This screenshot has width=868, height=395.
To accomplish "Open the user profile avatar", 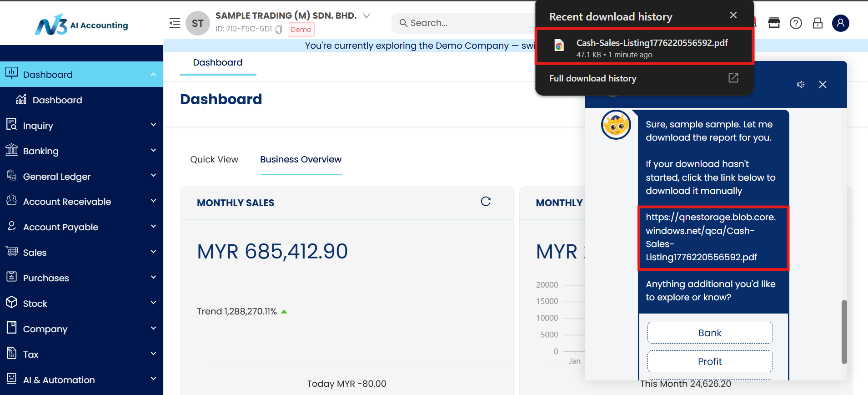I will click(841, 23).
